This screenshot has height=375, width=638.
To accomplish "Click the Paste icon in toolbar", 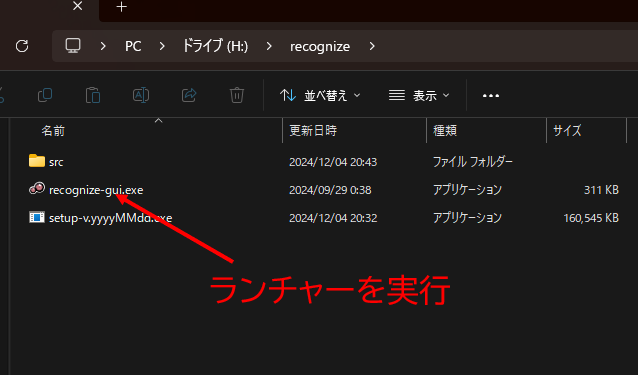I will tap(93, 95).
